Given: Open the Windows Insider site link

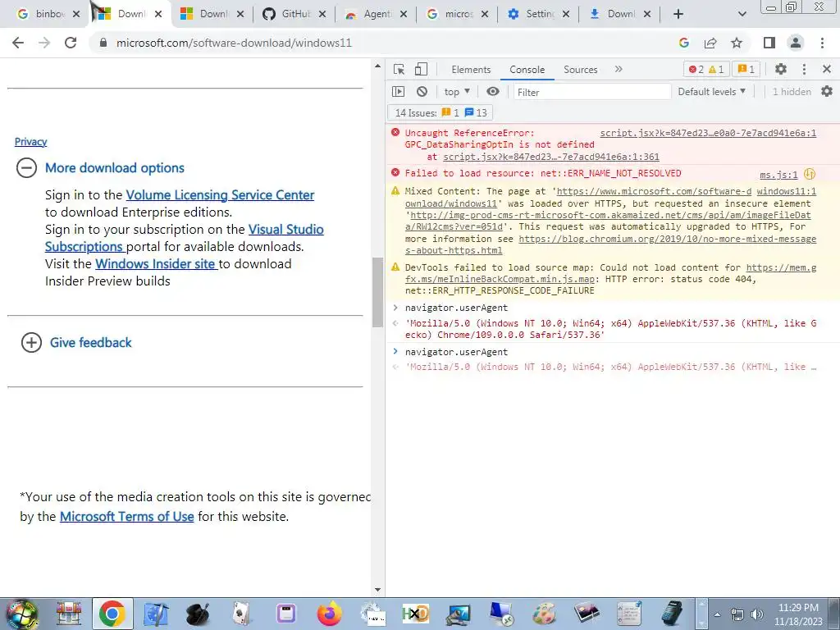Looking at the screenshot, I should click(x=156, y=264).
